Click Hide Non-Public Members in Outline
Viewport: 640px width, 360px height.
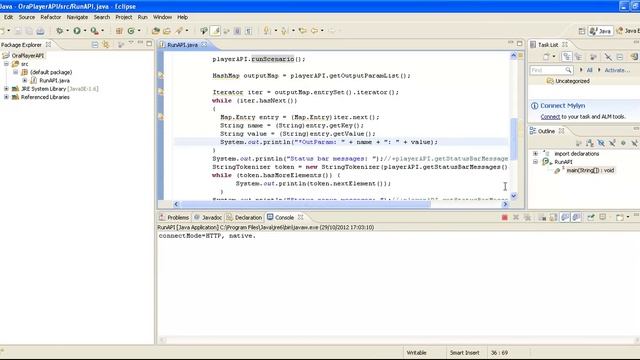click(623, 143)
